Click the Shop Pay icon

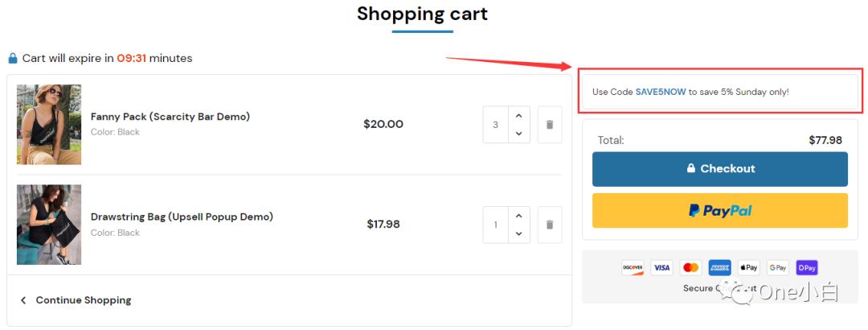coord(807,268)
